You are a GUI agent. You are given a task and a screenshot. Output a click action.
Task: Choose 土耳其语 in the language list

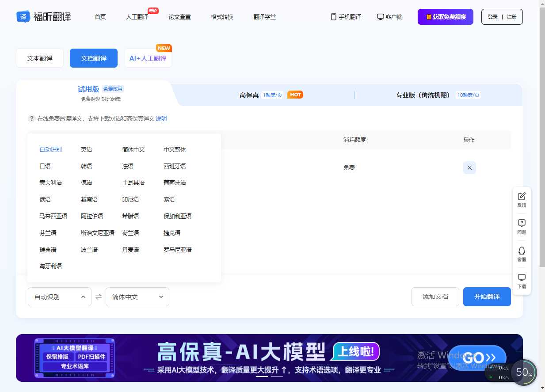point(133,183)
